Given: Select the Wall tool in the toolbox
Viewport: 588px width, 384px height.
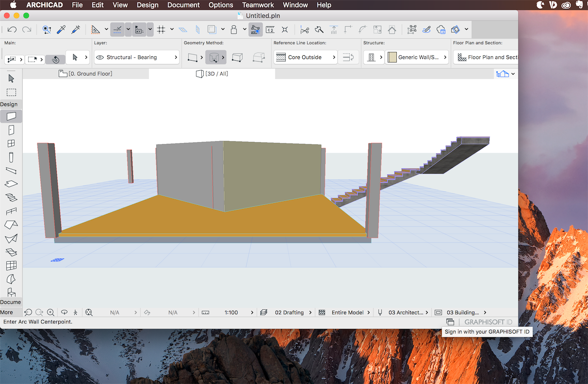Looking at the screenshot, I should point(11,116).
